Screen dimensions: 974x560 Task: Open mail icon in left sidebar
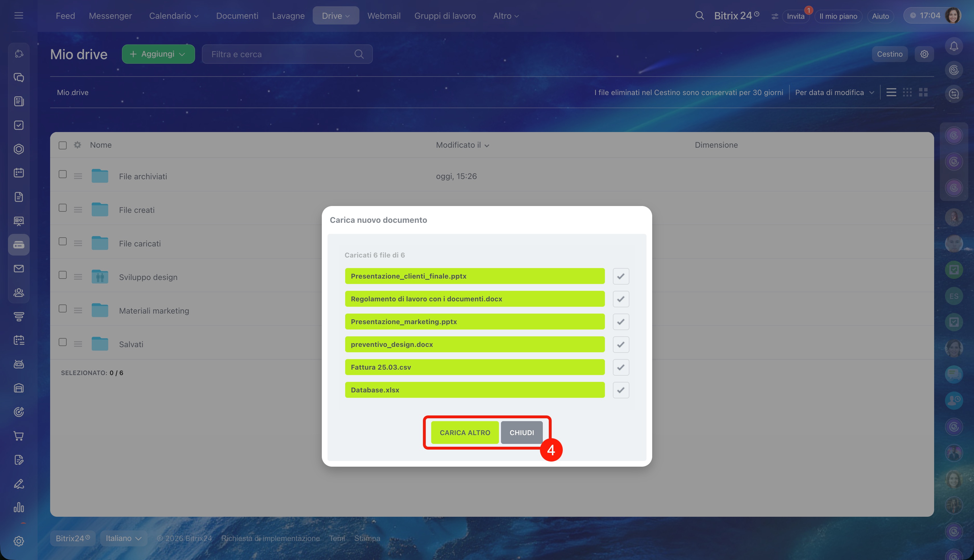19,268
